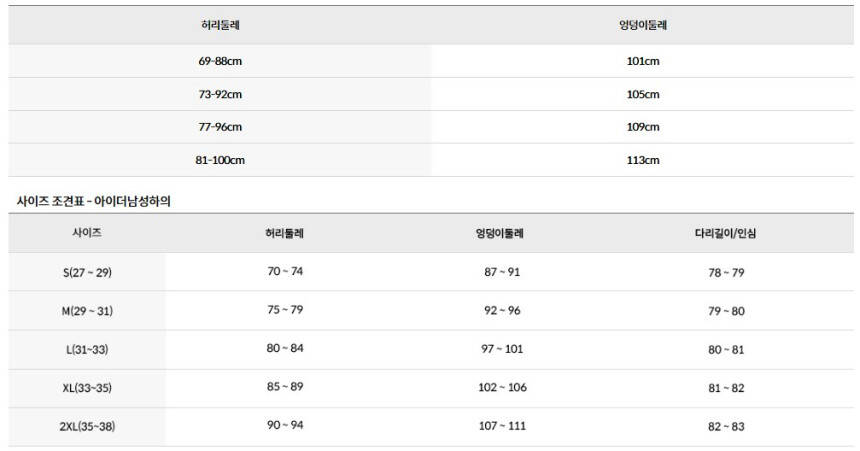Click the S(27 ~ 29) size row label
The width and height of the screenshot is (860, 451).
point(87,272)
